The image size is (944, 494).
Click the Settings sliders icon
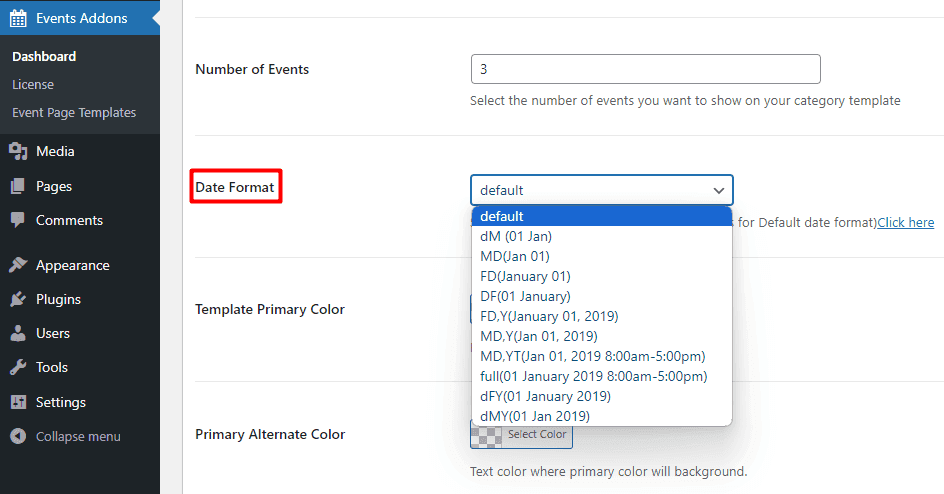click(x=18, y=402)
